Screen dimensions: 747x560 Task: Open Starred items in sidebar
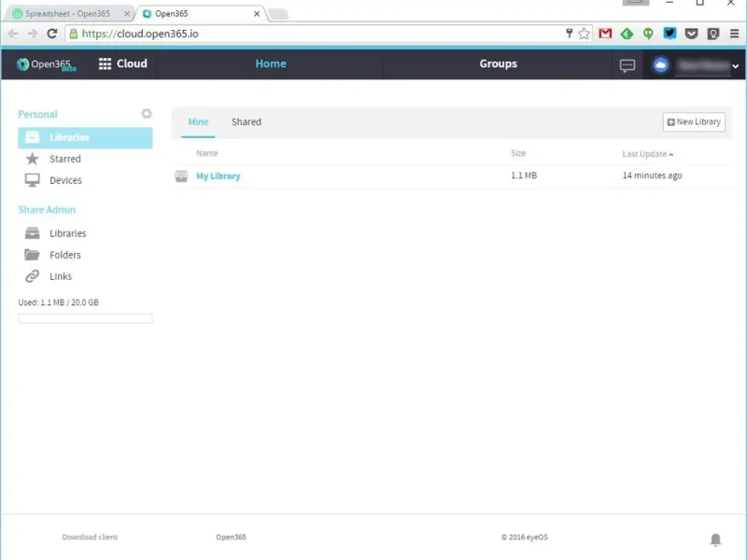pos(64,159)
